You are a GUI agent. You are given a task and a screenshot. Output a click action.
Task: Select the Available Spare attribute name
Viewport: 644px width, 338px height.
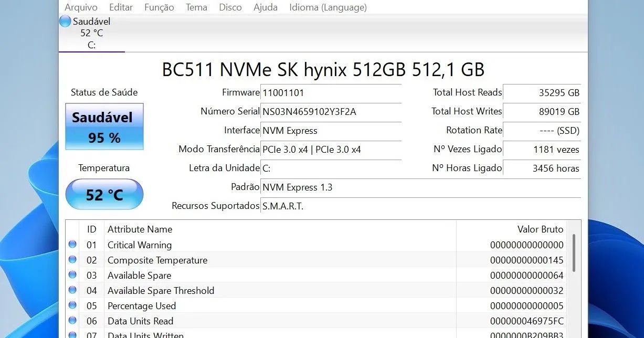coord(139,275)
